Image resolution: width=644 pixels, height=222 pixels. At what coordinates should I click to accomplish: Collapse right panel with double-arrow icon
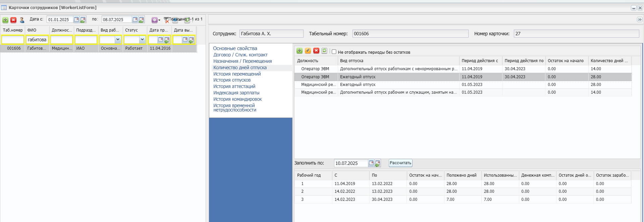point(640,19)
